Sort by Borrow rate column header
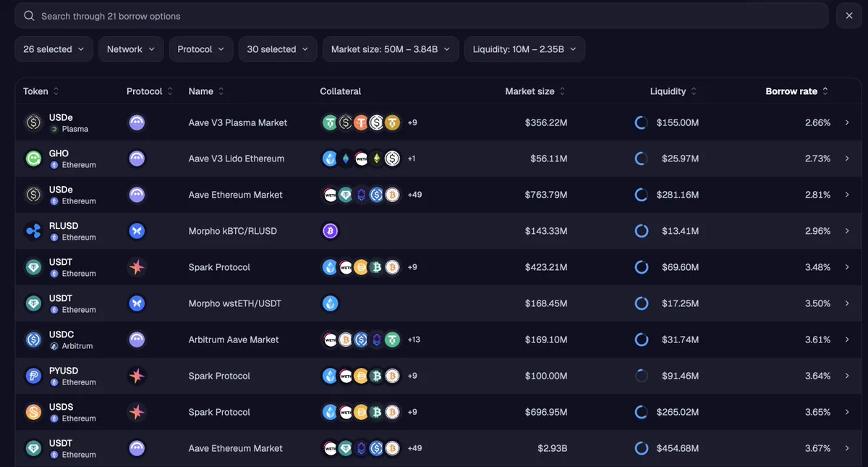Viewport: 868px width, 467px height. tap(797, 91)
